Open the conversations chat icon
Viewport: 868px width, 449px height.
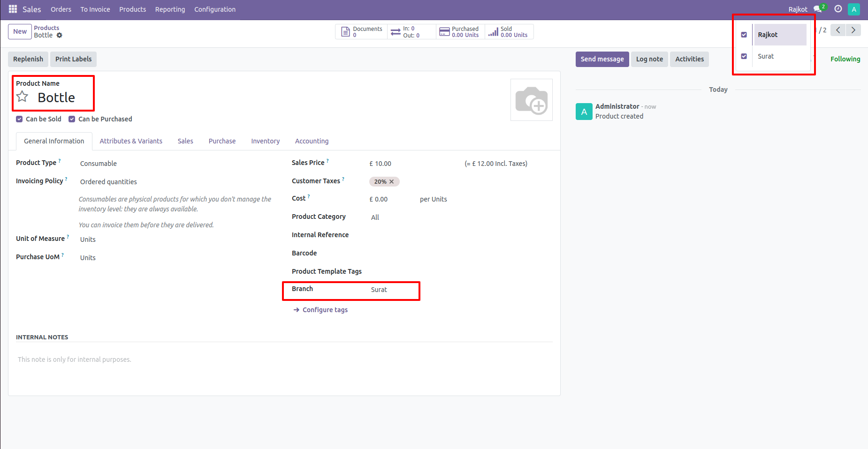pos(818,9)
